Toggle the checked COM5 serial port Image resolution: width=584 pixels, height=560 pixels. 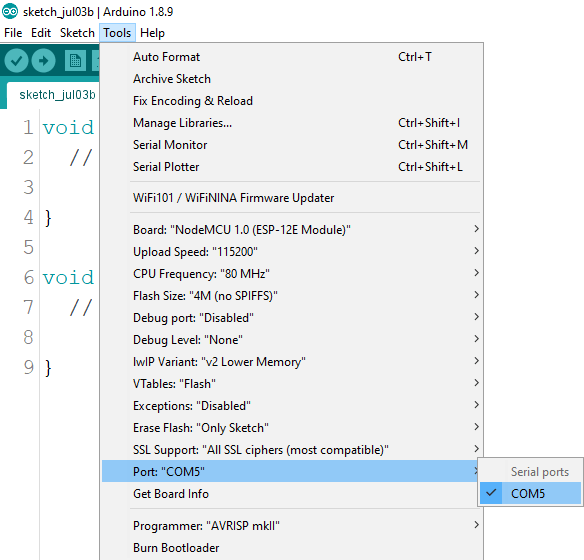click(x=530, y=493)
